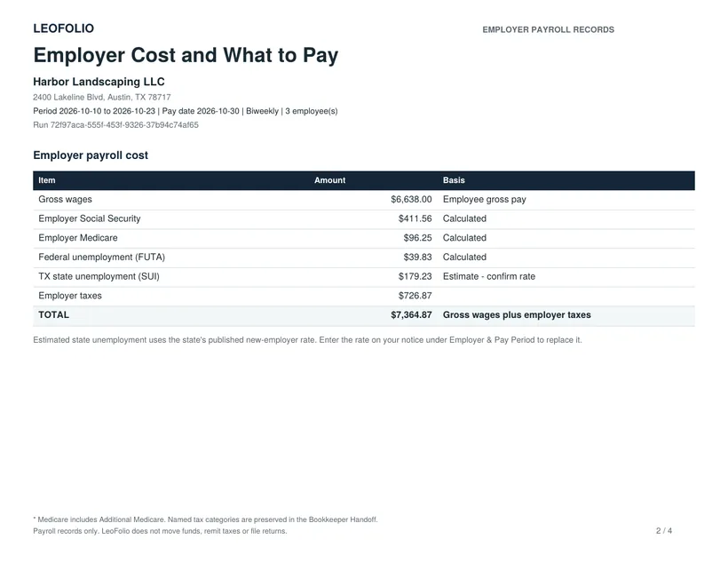
Task: Click the Item column header
Action: (x=47, y=180)
